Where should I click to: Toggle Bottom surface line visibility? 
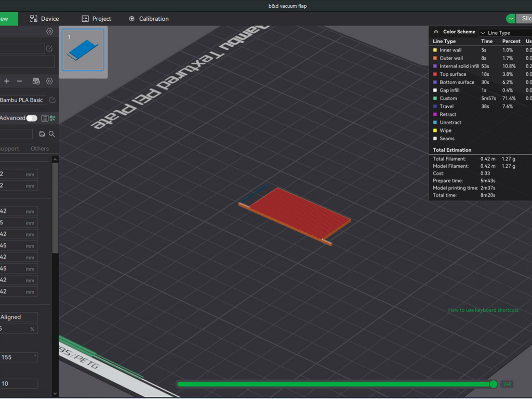pos(435,83)
